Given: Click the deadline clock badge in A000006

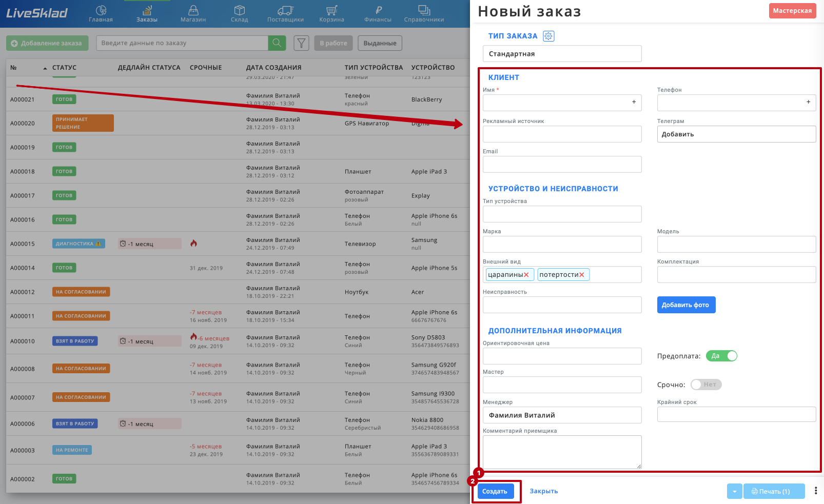Looking at the screenshot, I should 149,424.
